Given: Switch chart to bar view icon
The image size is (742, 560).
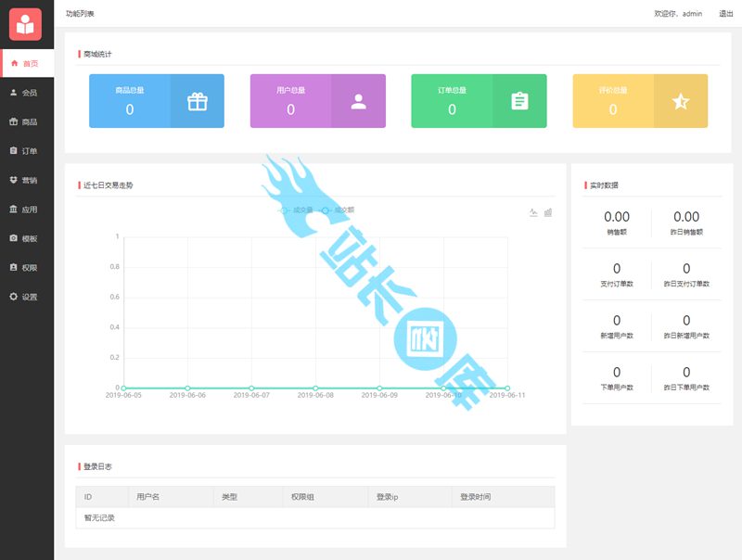Looking at the screenshot, I should point(548,212).
